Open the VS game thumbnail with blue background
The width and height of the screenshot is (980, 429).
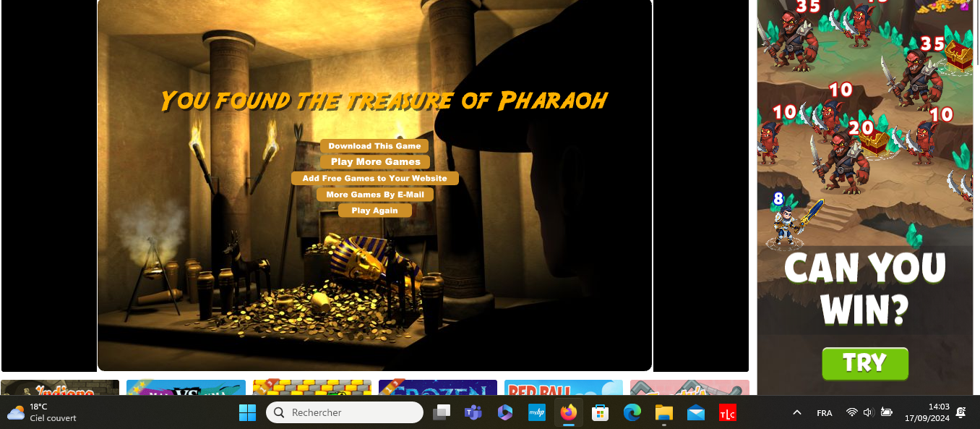pos(186,388)
